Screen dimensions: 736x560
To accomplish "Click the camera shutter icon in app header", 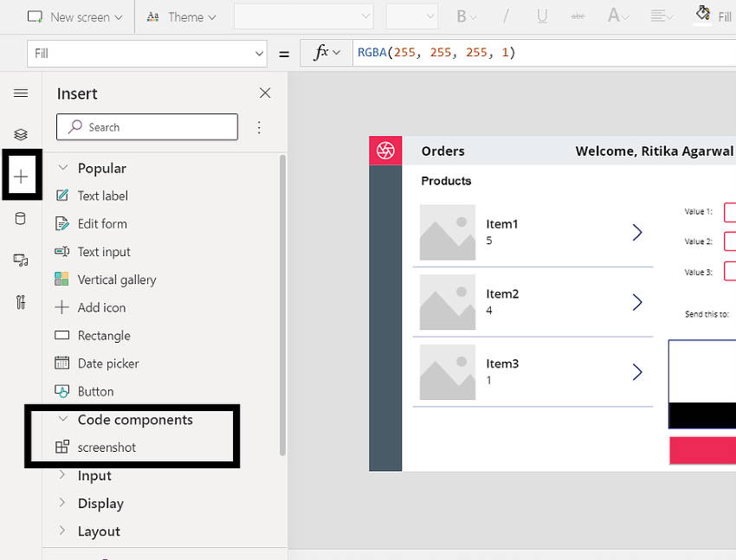I will (x=385, y=151).
